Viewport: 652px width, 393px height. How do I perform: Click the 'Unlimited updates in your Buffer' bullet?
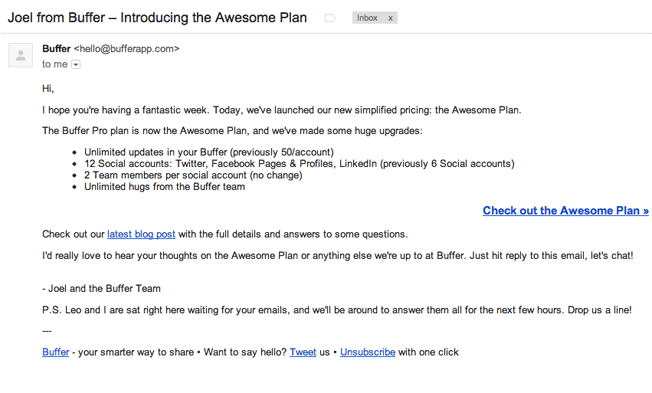coord(209,152)
